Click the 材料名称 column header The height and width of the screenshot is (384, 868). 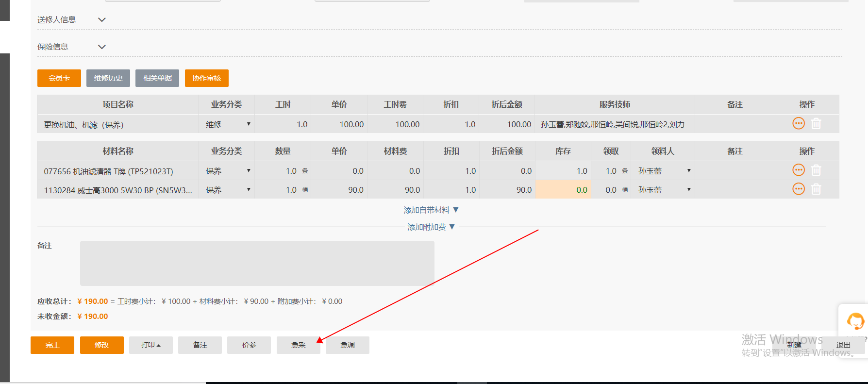[x=118, y=151]
